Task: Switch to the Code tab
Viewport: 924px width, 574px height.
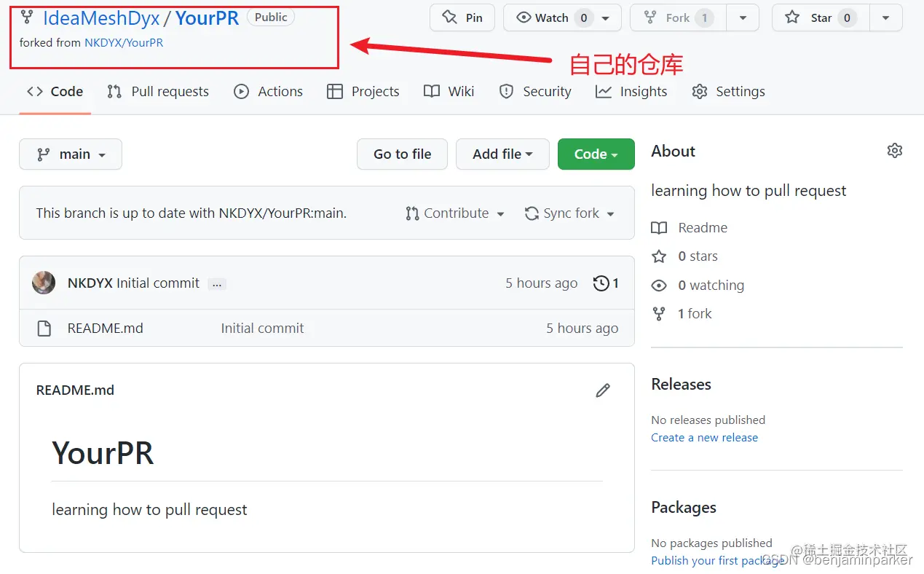Action: tap(55, 91)
